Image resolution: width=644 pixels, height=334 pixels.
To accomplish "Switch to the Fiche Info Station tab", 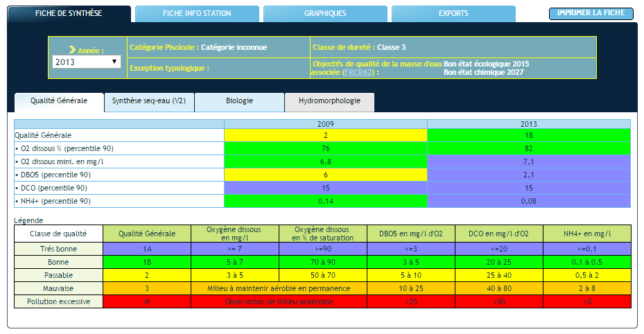I will 197,13.
